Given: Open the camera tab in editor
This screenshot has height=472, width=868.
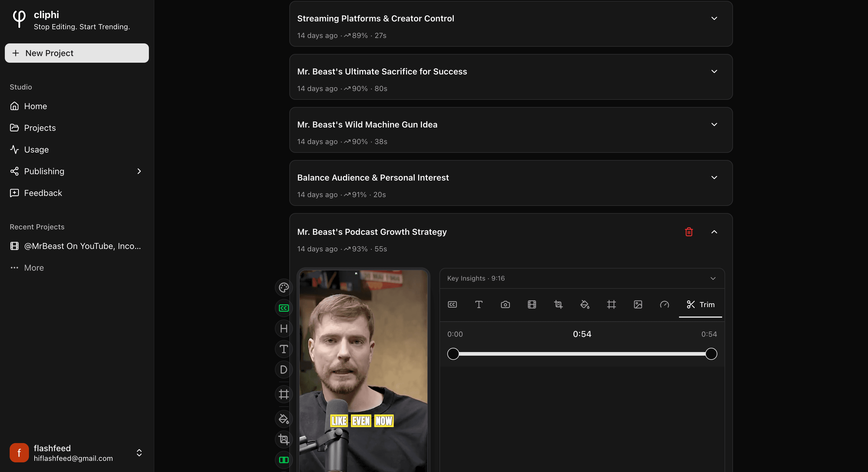Looking at the screenshot, I should point(505,304).
